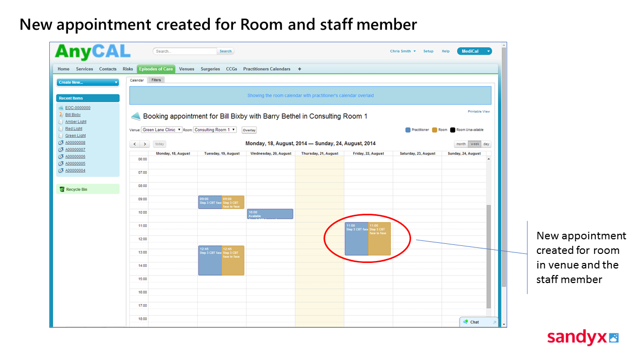Click the browser scrollbar down arrow
Viewport: 644px width, 362px height.
504,324
